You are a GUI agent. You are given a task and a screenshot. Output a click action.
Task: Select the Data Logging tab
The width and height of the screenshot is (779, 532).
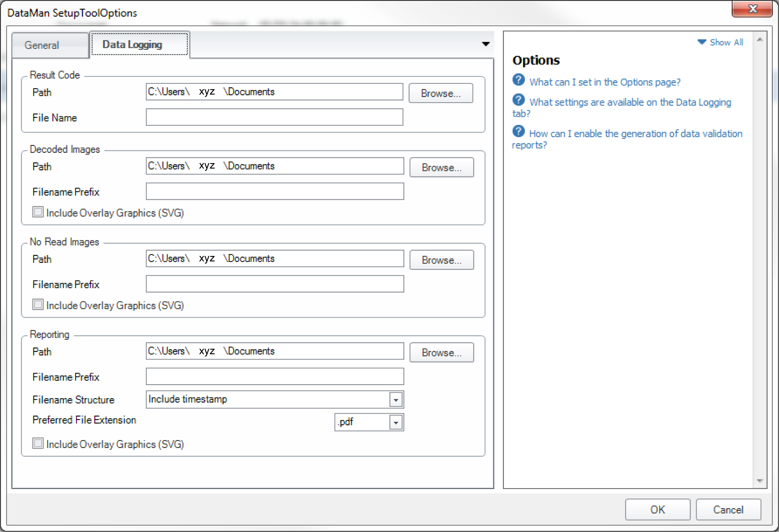(132, 45)
